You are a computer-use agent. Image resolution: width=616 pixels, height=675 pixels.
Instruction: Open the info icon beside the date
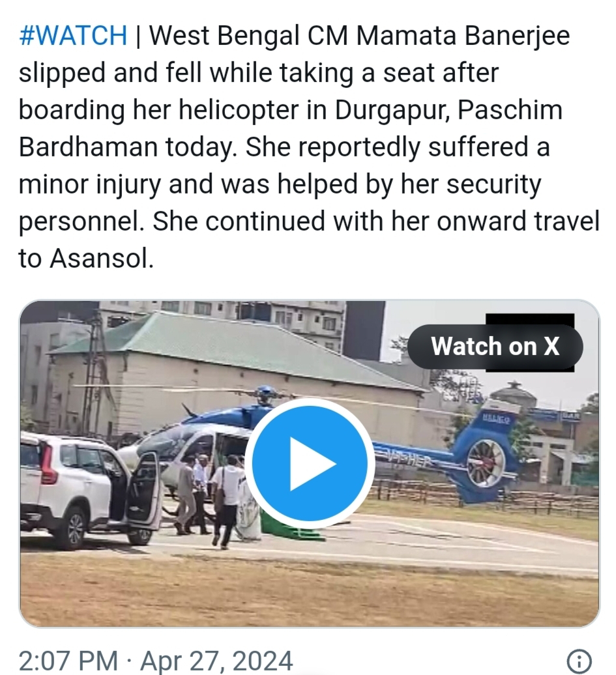tap(579, 660)
